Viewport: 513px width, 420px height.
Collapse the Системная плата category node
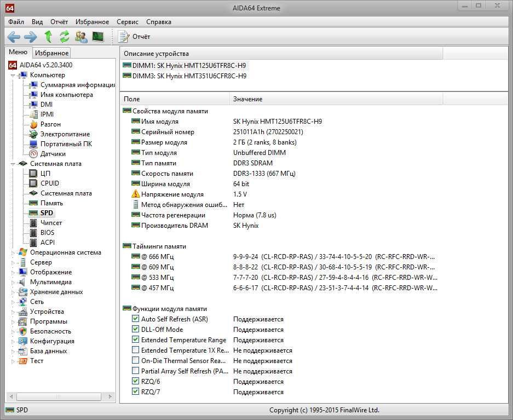click(x=13, y=164)
